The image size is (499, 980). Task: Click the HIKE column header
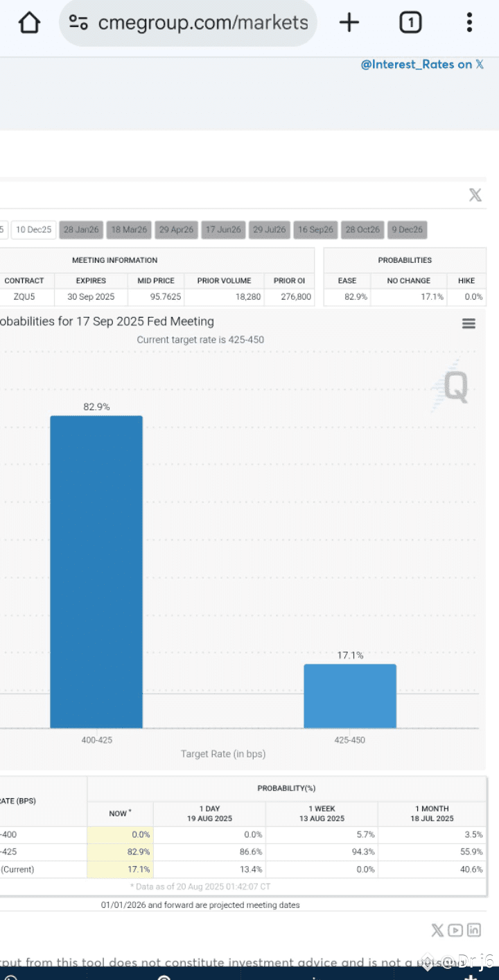tap(466, 281)
